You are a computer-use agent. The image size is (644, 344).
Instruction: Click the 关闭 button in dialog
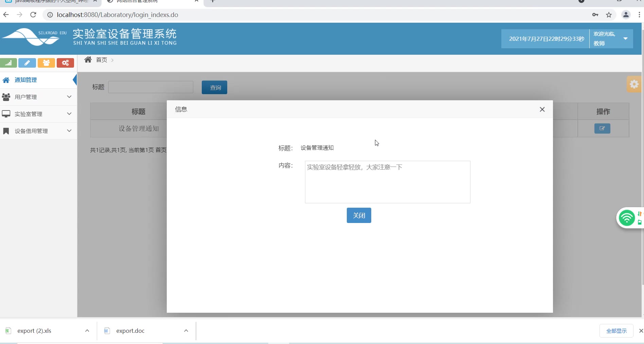[x=359, y=216]
